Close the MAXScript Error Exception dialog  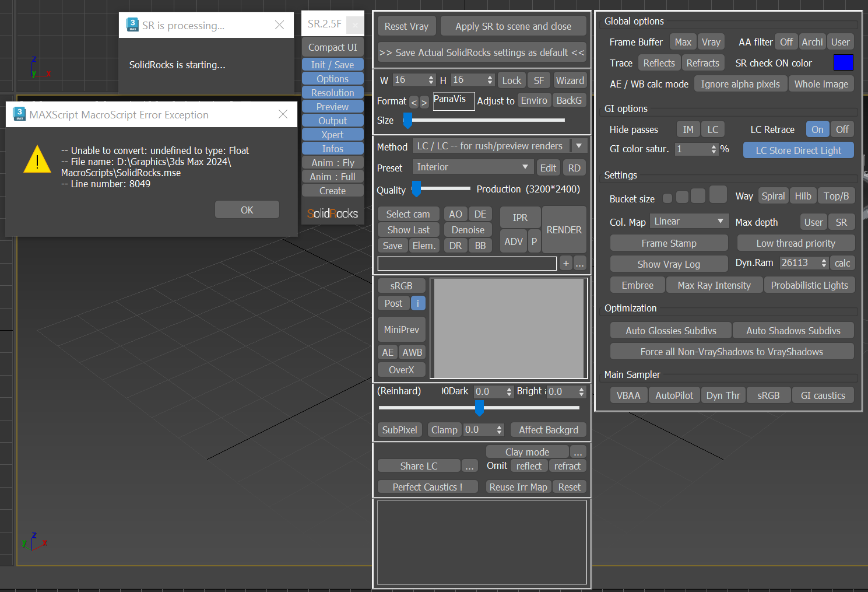coord(283,114)
